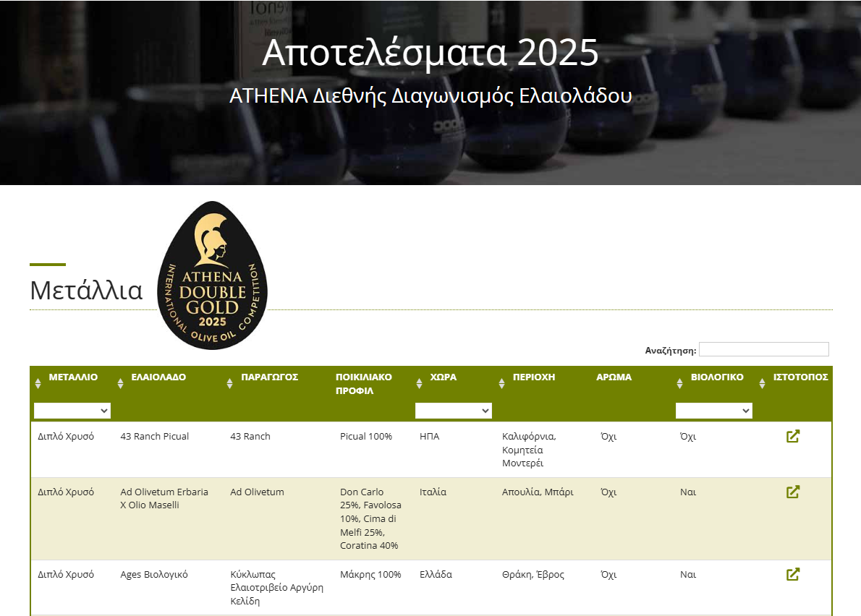The height and width of the screenshot is (616, 861).
Task: Click the 'Μετάλλια' section heading
Action: (86, 290)
